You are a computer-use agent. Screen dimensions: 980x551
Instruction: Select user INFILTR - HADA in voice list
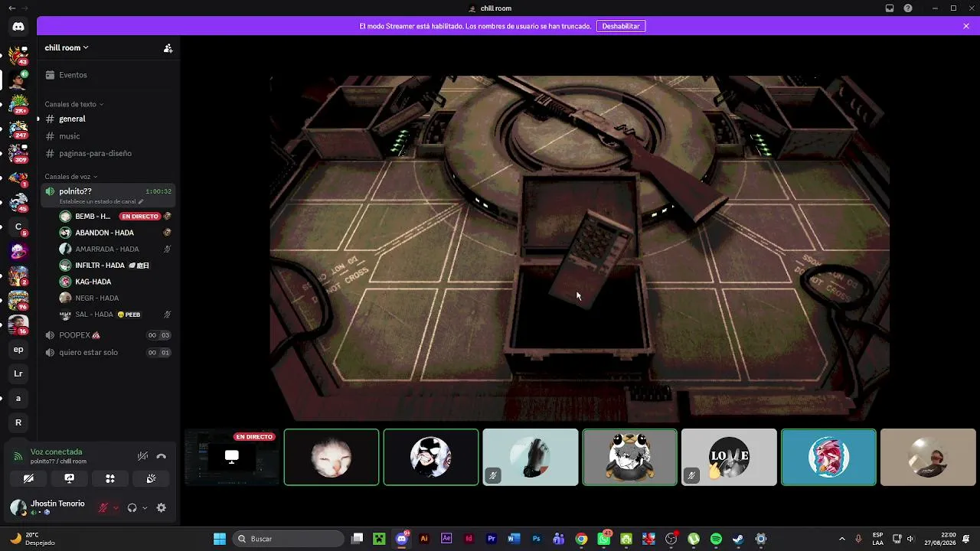(116, 266)
